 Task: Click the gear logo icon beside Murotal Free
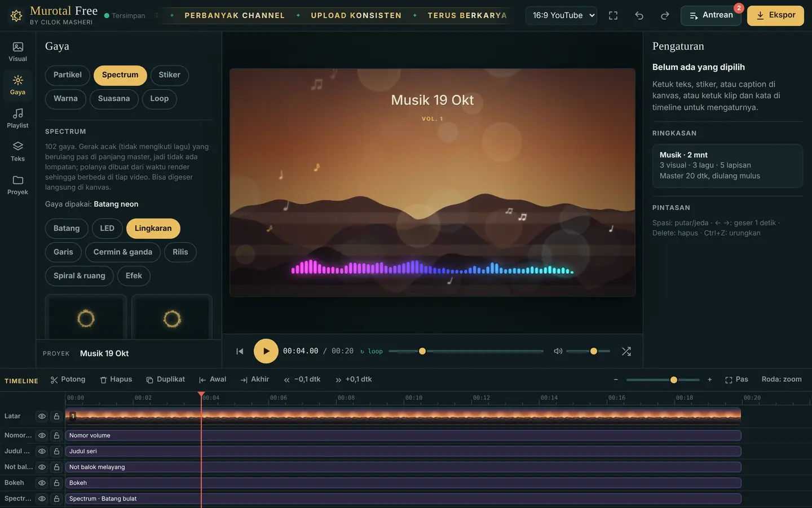tap(16, 16)
